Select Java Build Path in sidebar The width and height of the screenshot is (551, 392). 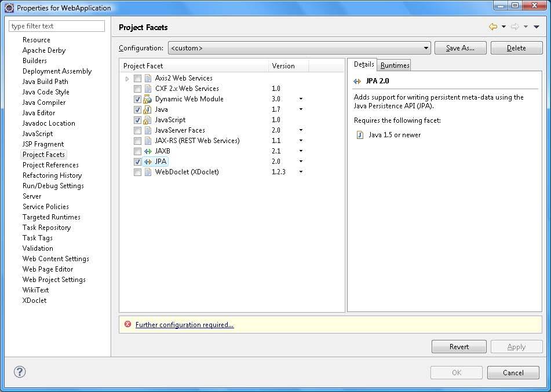coord(45,82)
